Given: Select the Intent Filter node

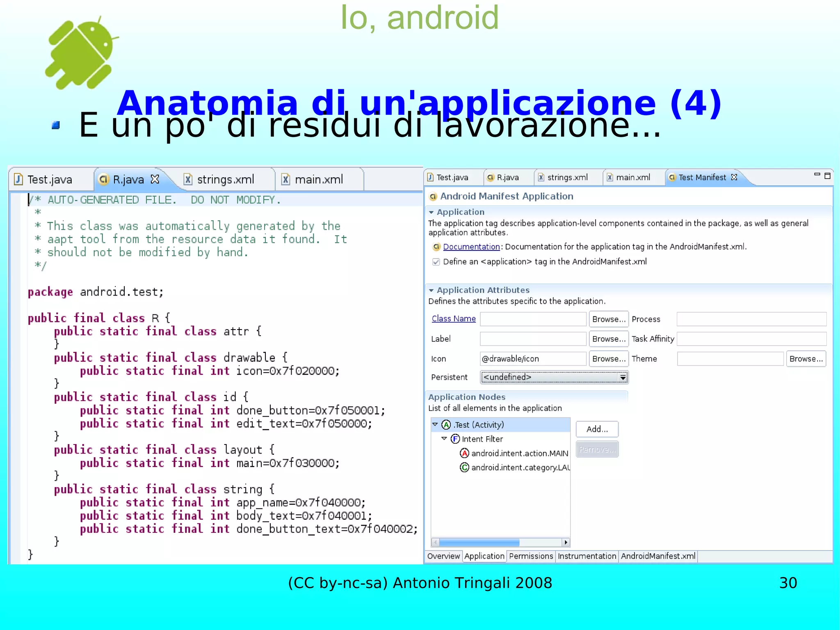Looking at the screenshot, I should pyautogui.click(x=482, y=439).
